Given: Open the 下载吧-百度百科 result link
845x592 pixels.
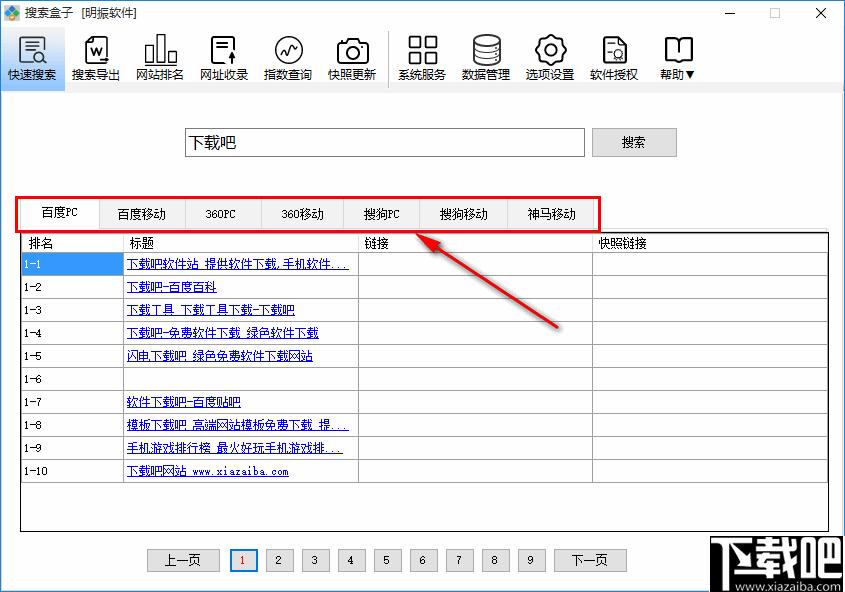Looking at the screenshot, I should coord(172,287).
